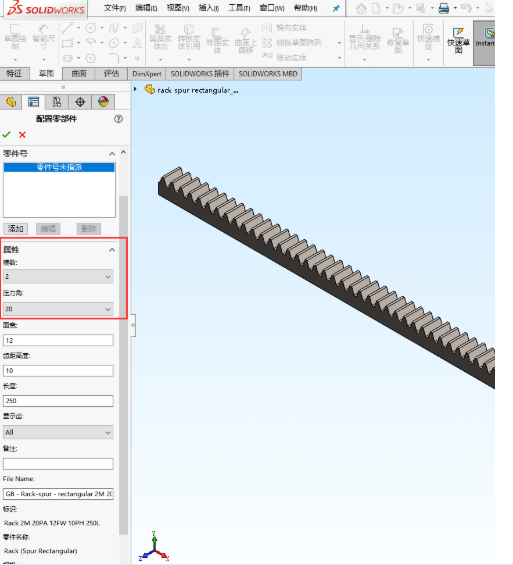
Task: Open the 线性草图阵列 dropdown arrow
Action: [x=339, y=43]
